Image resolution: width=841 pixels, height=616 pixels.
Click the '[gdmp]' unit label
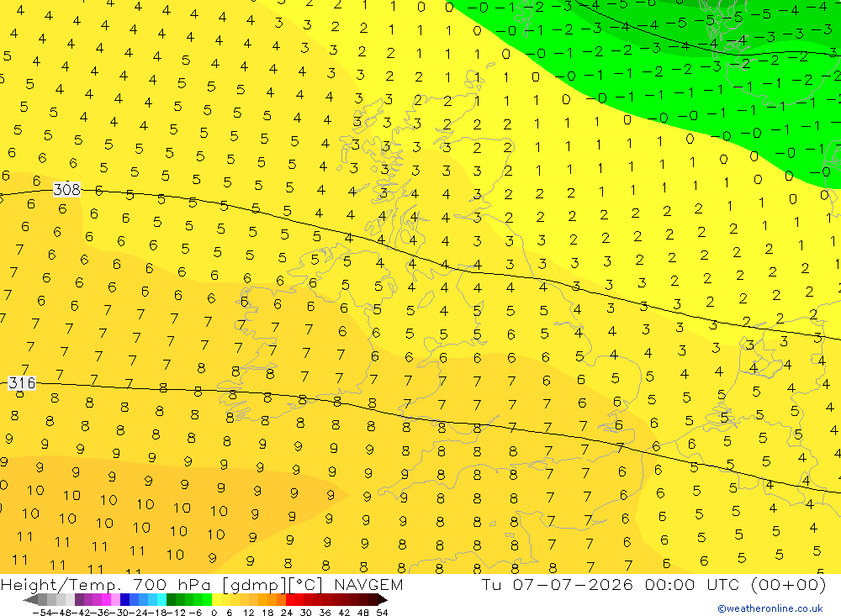point(256,585)
